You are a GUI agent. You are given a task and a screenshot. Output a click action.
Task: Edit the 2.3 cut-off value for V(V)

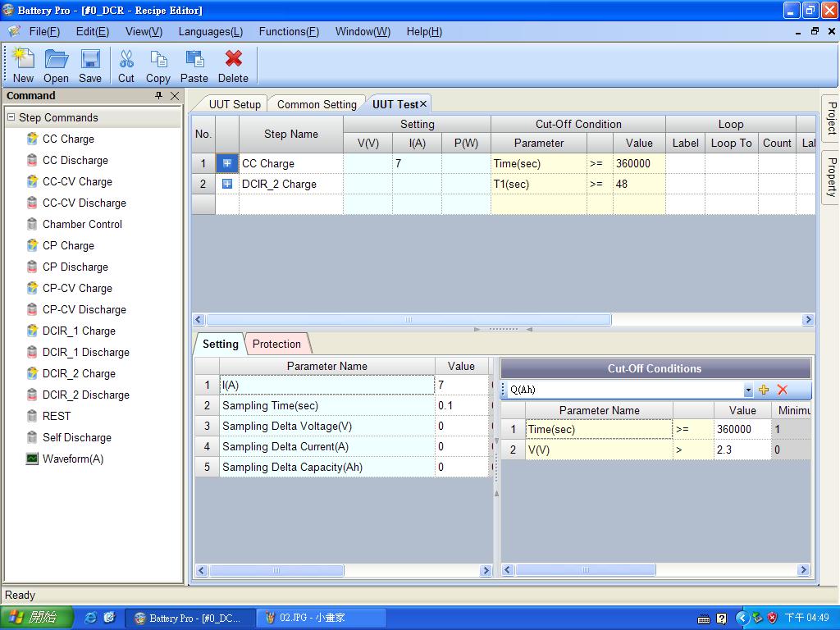[x=742, y=450]
